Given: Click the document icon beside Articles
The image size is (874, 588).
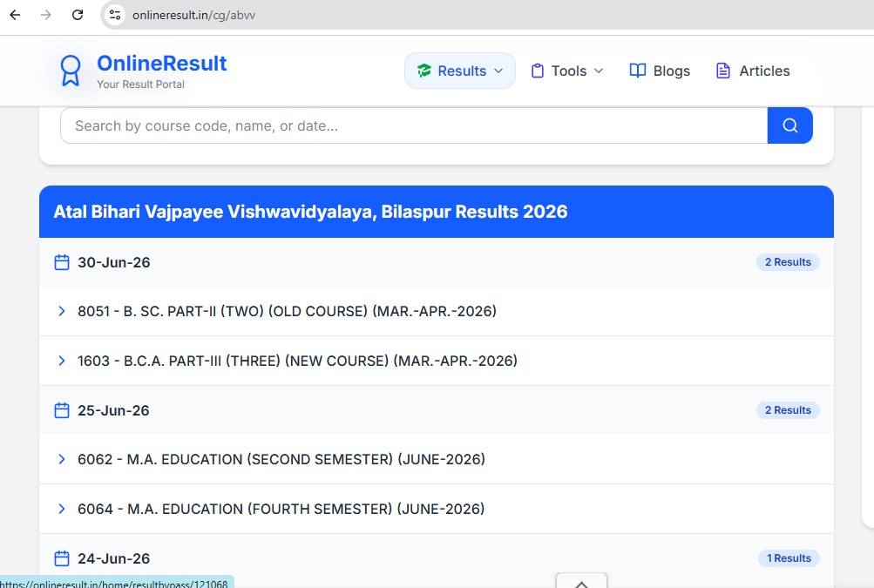Looking at the screenshot, I should pos(723,71).
